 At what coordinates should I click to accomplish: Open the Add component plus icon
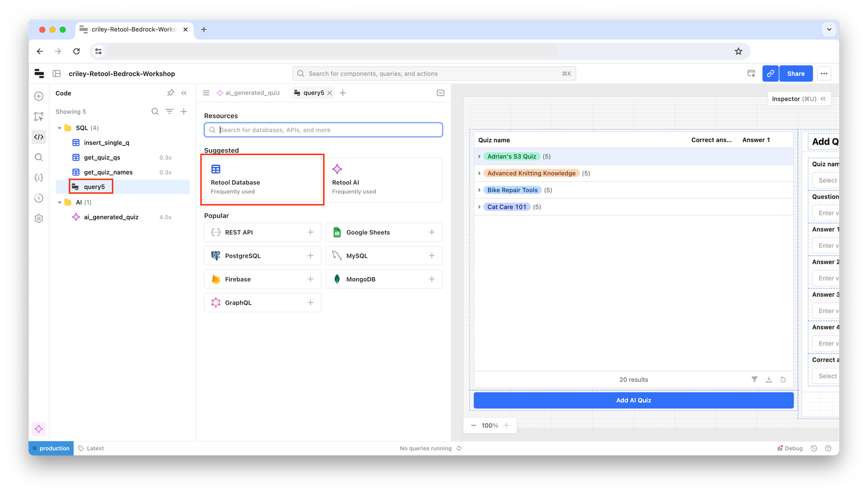[x=39, y=97]
